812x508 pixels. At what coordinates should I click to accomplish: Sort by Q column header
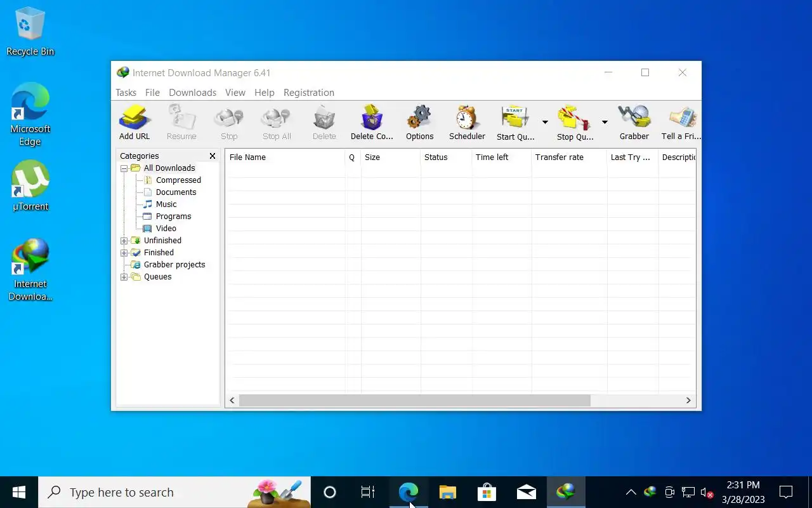[x=353, y=157]
